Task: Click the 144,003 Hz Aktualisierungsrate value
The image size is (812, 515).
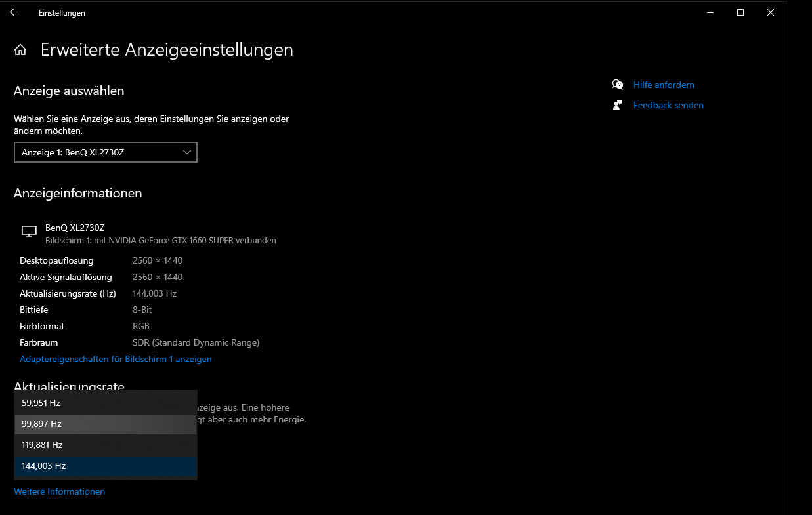Action: click(154, 293)
